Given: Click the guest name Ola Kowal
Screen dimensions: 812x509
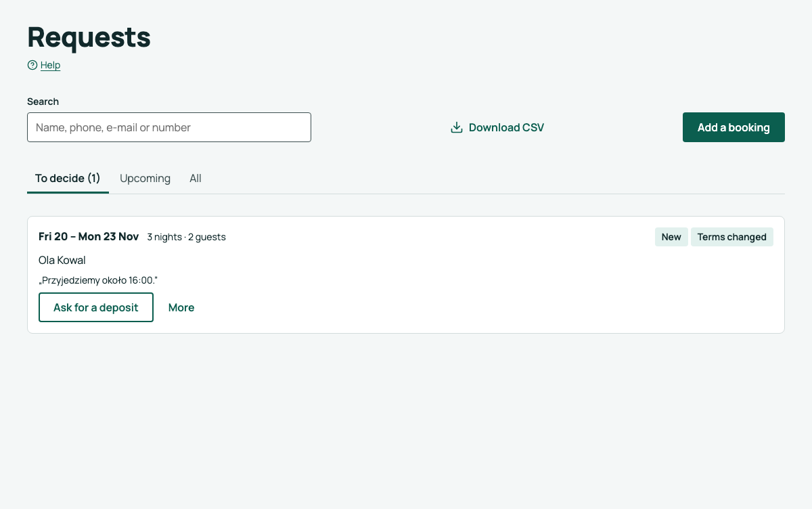Looking at the screenshot, I should [x=62, y=260].
